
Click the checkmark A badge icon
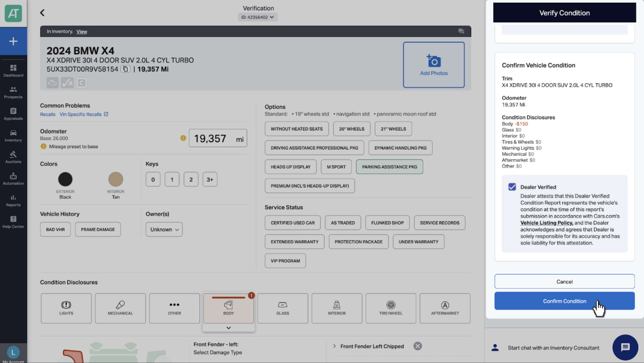click(x=67, y=83)
